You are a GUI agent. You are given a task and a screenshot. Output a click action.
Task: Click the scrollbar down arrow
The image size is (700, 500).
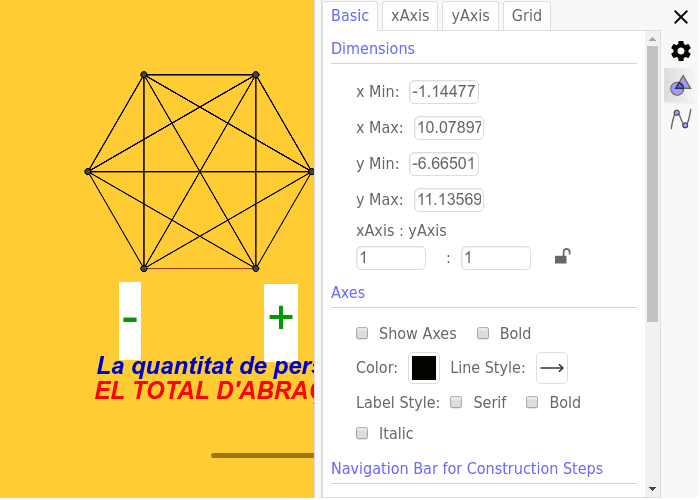[x=652, y=489]
